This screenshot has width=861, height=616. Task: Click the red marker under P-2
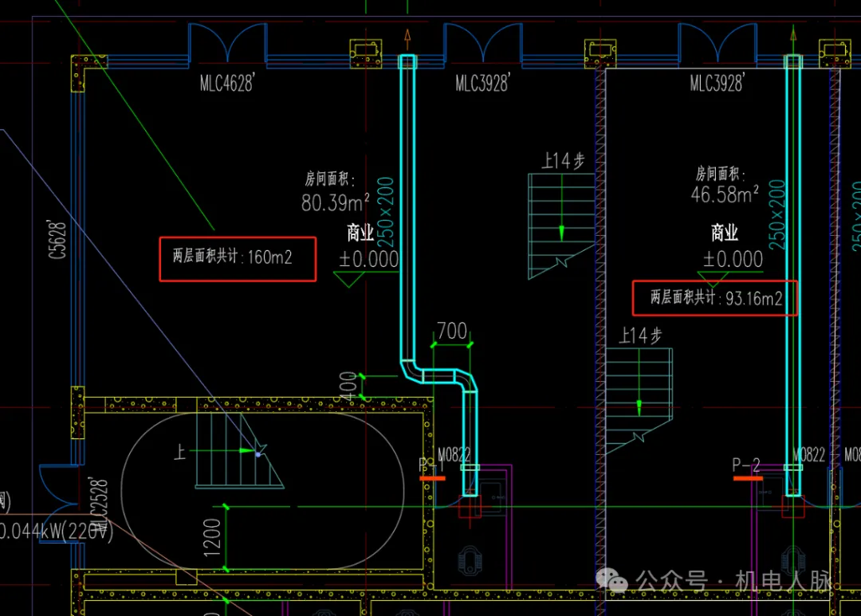click(x=747, y=479)
